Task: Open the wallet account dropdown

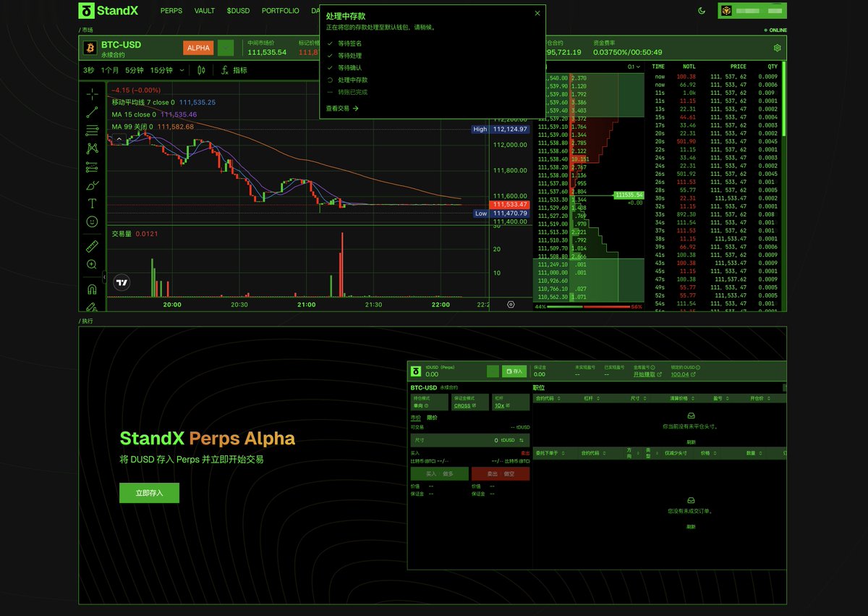Action: coord(752,11)
